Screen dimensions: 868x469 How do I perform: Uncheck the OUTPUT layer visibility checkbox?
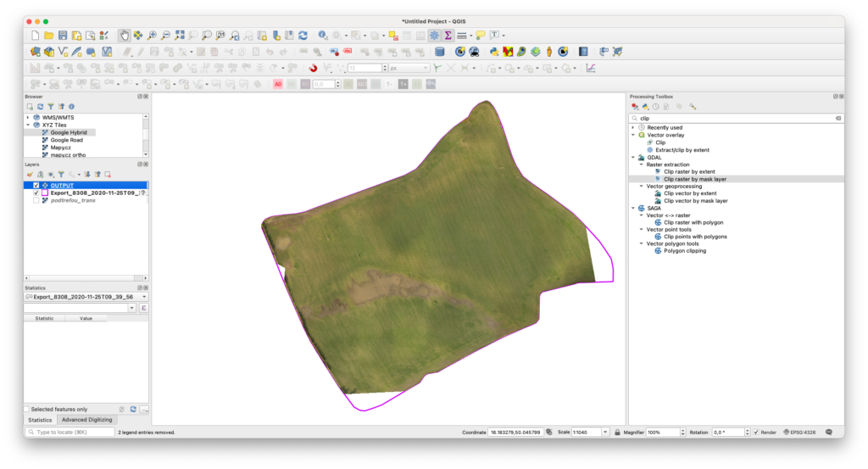pyautogui.click(x=36, y=185)
